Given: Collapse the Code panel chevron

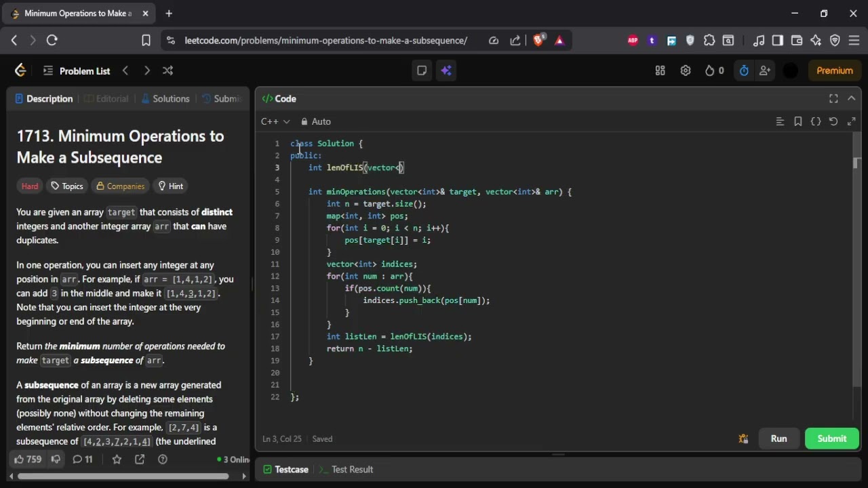Looking at the screenshot, I should pos(852,98).
